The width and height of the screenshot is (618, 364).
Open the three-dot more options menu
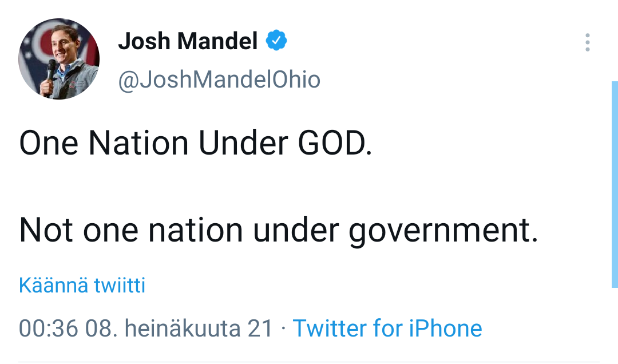click(x=587, y=43)
